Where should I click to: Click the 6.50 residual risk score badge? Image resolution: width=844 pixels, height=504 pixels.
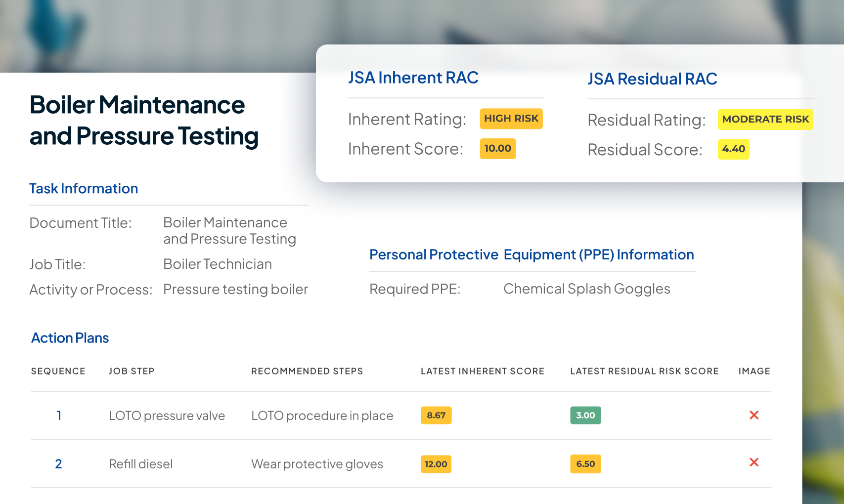tap(585, 464)
